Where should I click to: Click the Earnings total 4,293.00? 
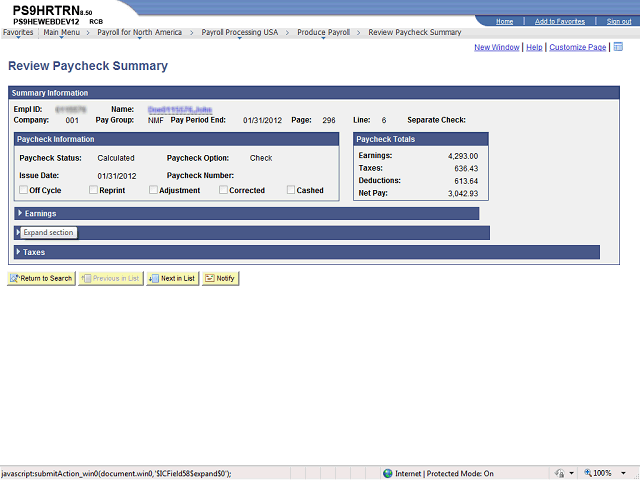[x=463, y=156]
